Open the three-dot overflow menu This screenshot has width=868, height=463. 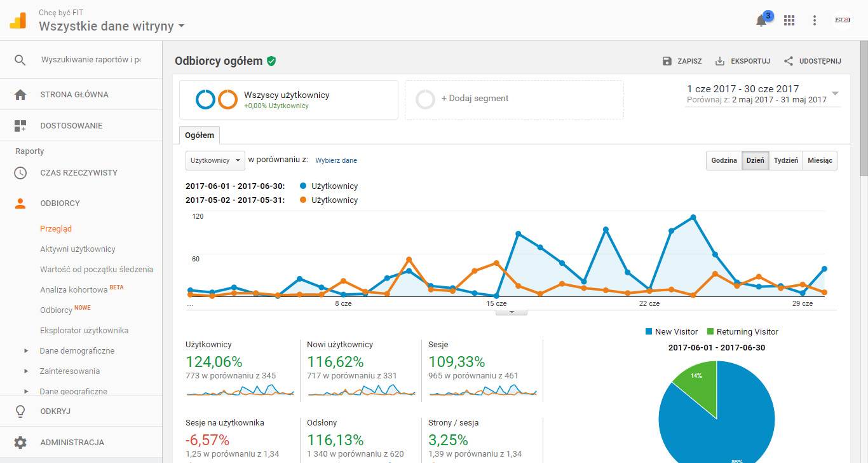(x=814, y=20)
